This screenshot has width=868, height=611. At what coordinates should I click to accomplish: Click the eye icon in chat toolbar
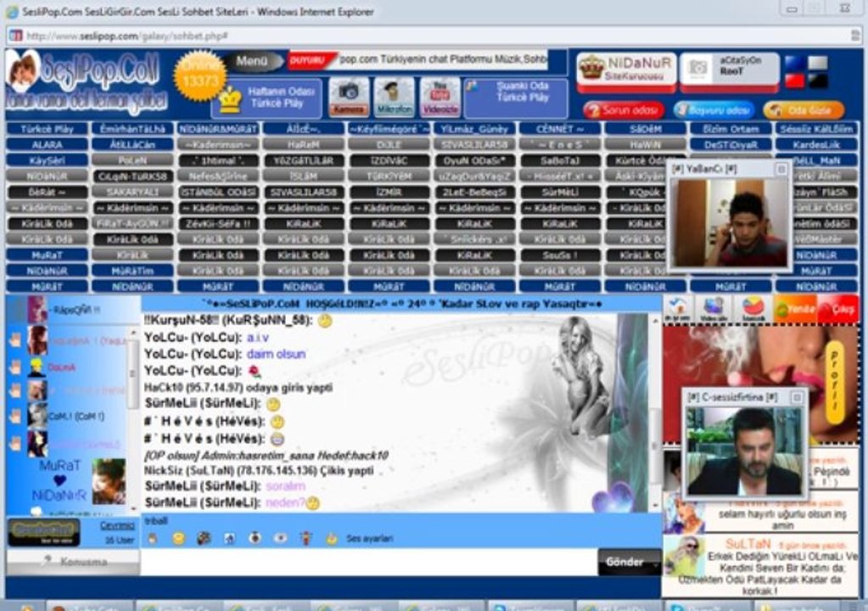pyautogui.click(x=281, y=538)
